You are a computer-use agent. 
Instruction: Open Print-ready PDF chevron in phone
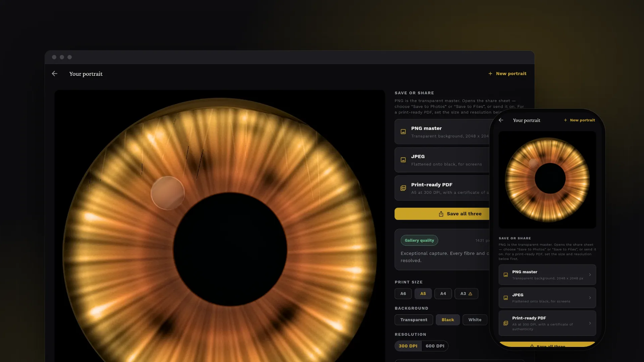tap(590, 323)
